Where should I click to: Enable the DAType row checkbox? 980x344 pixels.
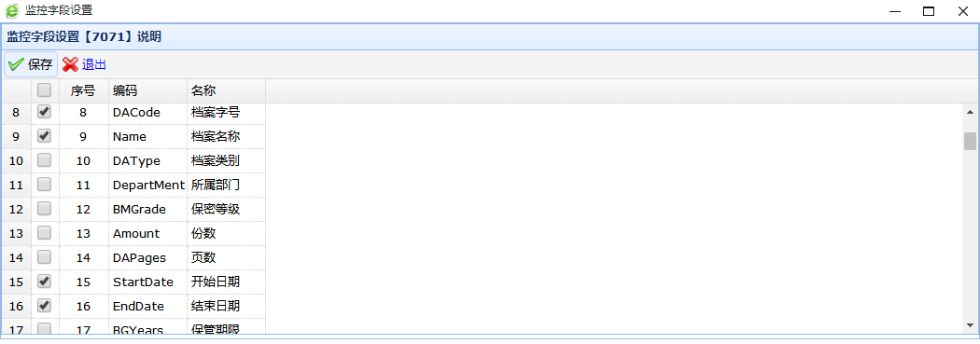tap(45, 160)
